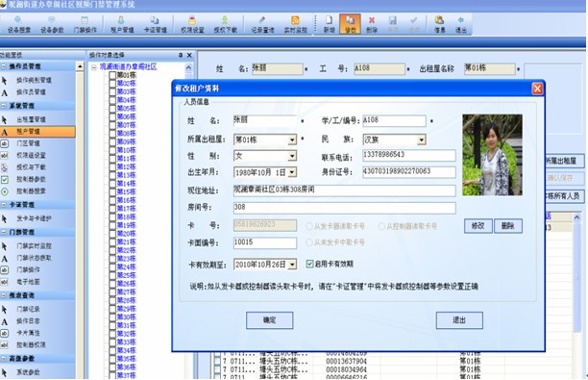588x380 pixels.
Task: Click the highlighted 修改 toolbar icon
Action: tap(351, 24)
